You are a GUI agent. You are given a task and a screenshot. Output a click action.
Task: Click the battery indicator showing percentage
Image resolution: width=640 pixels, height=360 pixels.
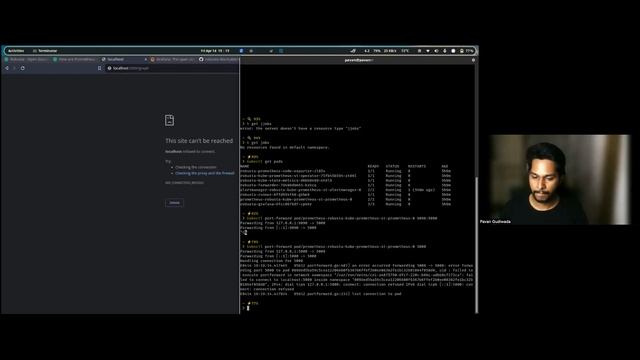(467, 51)
